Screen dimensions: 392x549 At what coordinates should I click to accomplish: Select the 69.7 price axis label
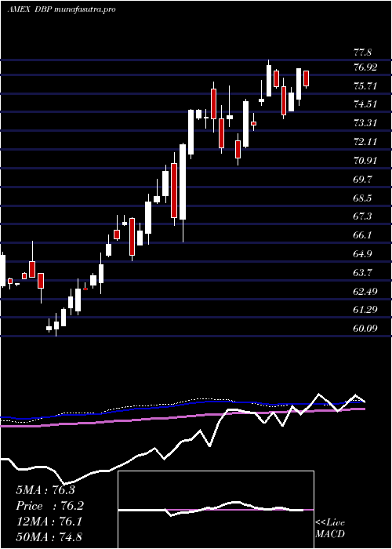(363, 180)
